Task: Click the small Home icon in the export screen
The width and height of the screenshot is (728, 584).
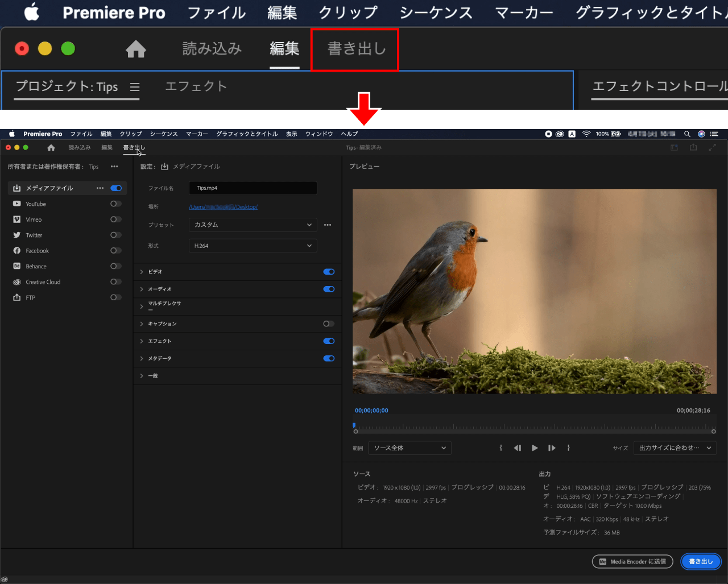Action: (51, 147)
